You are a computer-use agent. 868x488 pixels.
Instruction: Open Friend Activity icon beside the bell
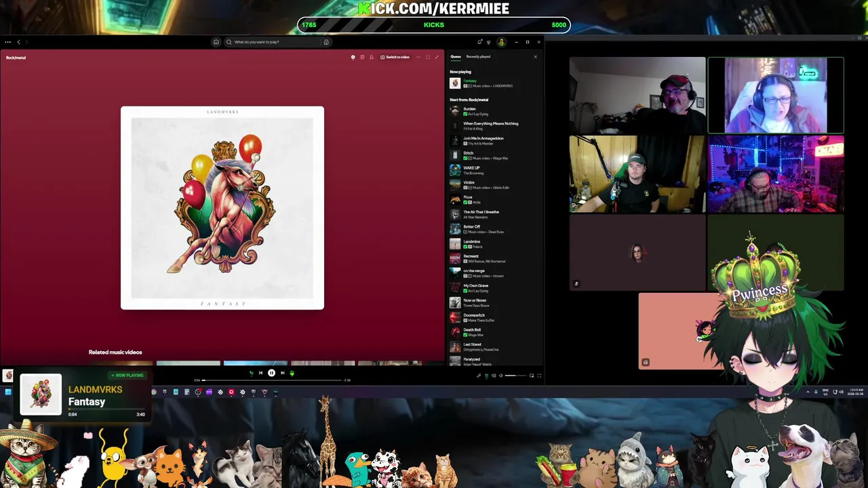(488, 42)
